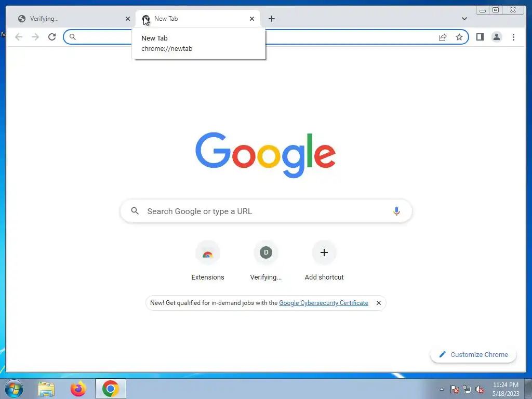Reload the current page
This screenshot has width=532, height=399.
(x=52, y=37)
